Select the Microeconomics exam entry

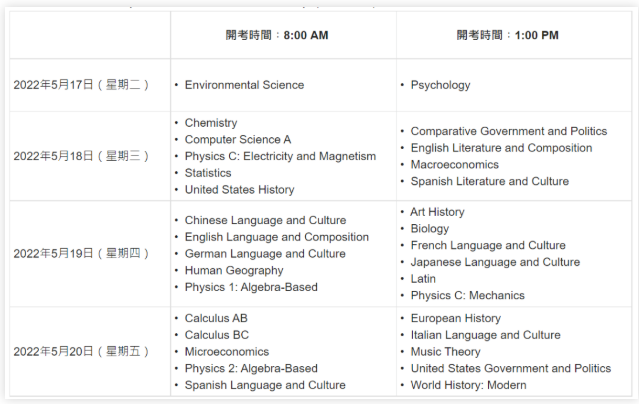[x=227, y=352]
